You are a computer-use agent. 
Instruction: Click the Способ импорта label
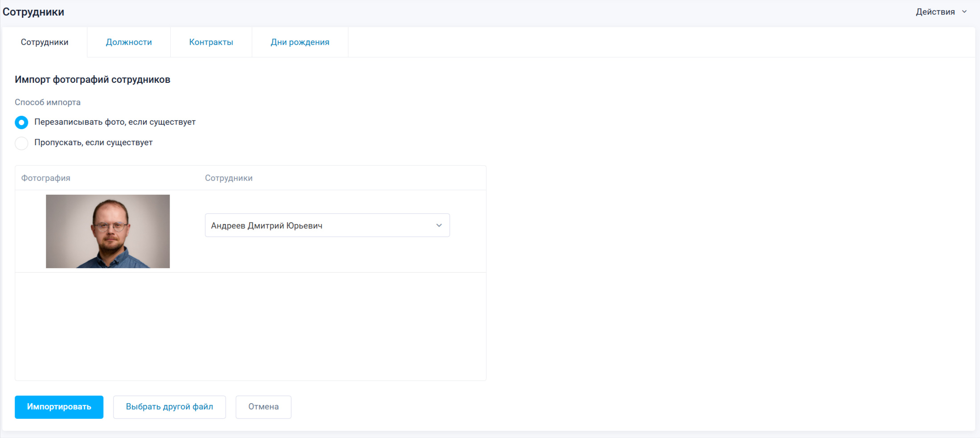(x=48, y=102)
